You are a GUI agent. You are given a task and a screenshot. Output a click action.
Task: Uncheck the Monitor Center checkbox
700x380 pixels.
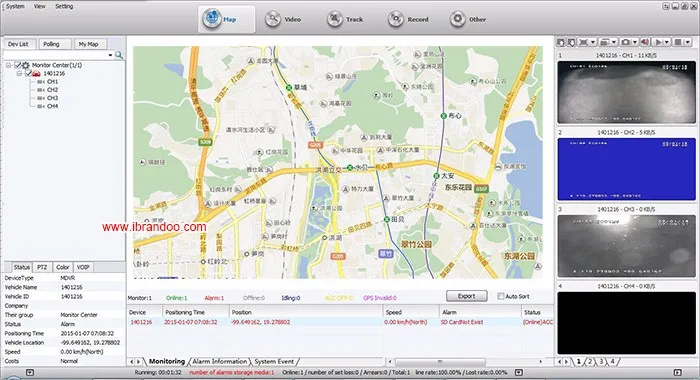pyautogui.click(x=18, y=65)
